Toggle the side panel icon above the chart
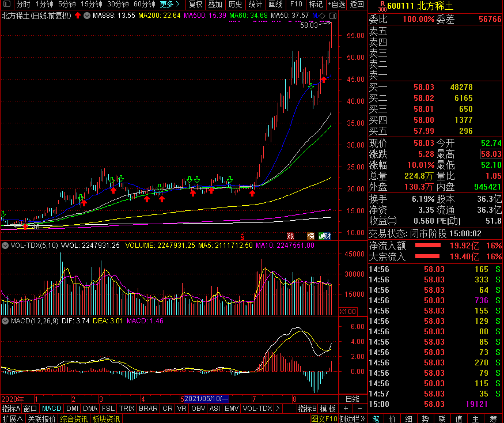 point(332,16)
